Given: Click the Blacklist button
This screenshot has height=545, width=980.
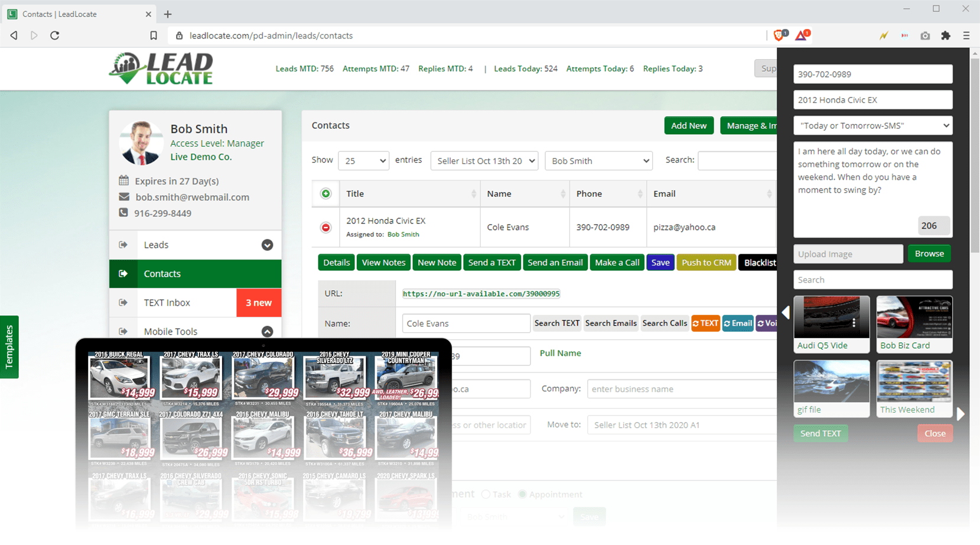Looking at the screenshot, I should (758, 262).
